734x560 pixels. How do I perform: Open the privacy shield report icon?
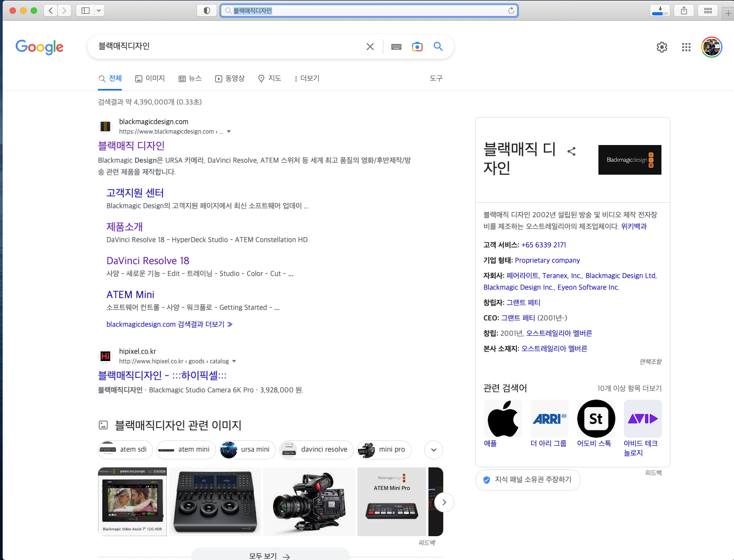(x=207, y=11)
